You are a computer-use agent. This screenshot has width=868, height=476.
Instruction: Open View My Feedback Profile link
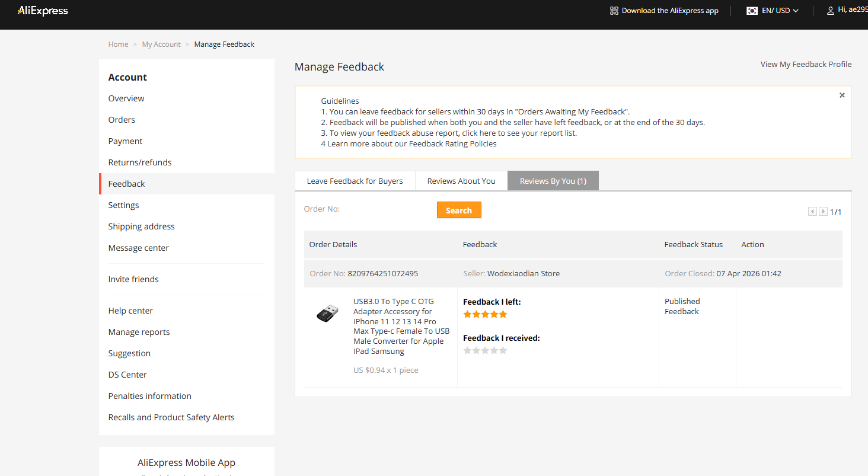pos(806,64)
